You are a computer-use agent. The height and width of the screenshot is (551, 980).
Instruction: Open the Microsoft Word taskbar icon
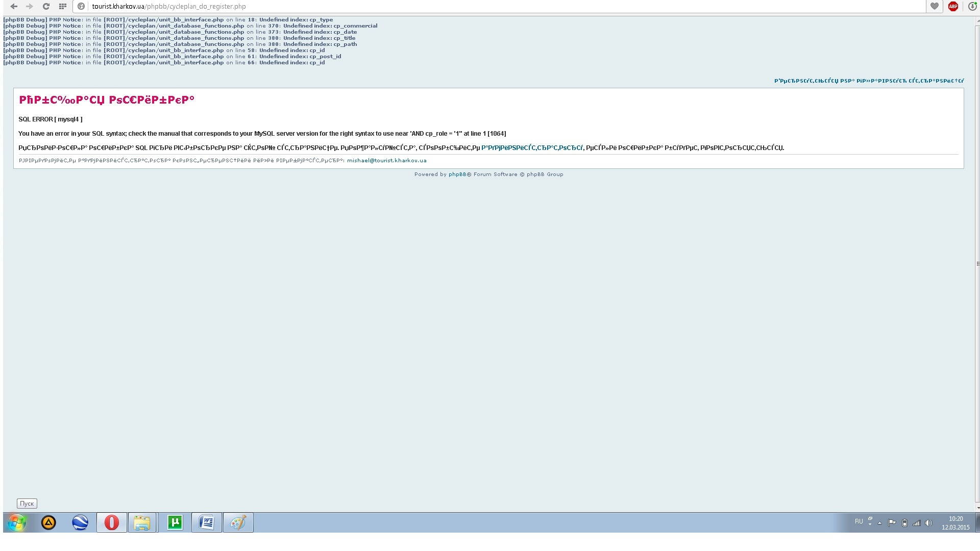click(x=206, y=522)
